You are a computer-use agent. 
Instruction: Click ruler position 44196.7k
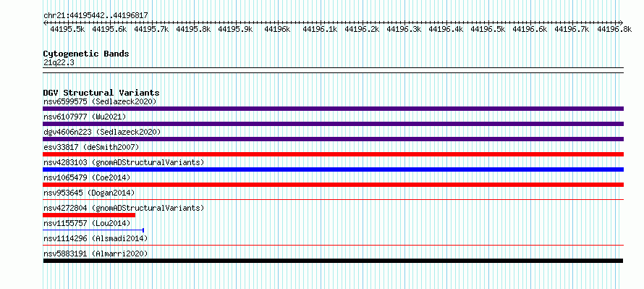point(572,29)
